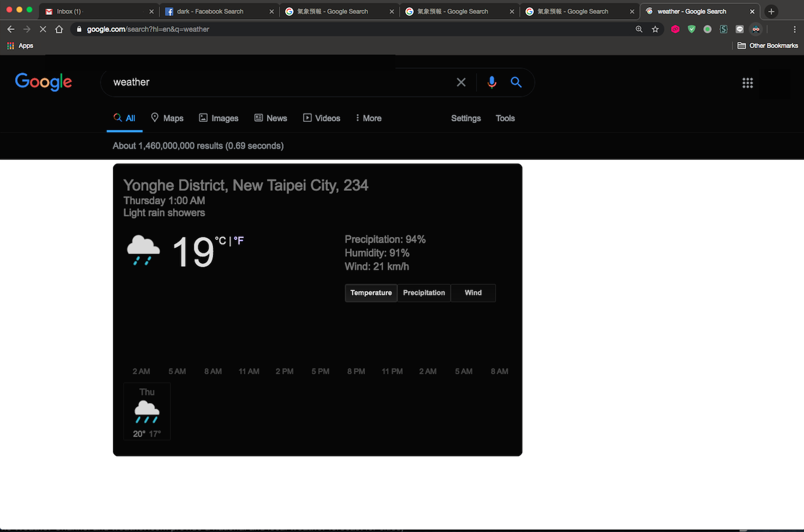The height and width of the screenshot is (532, 804).
Task: Select Thursday in the forecast strip
Action: 146,411
